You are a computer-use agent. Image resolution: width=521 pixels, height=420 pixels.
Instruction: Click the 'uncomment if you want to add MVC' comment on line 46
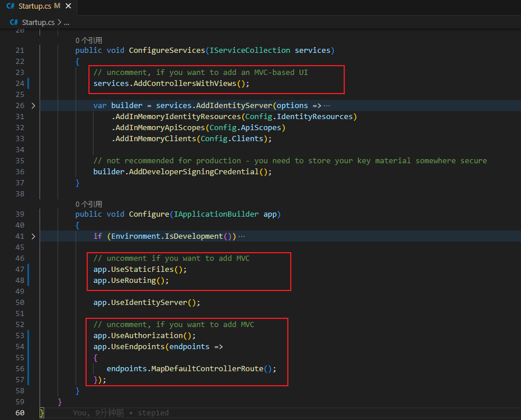point(172,259)
